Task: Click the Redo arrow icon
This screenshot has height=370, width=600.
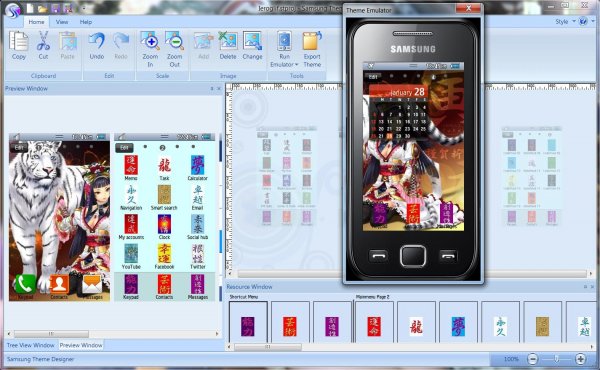Action: 121,41
